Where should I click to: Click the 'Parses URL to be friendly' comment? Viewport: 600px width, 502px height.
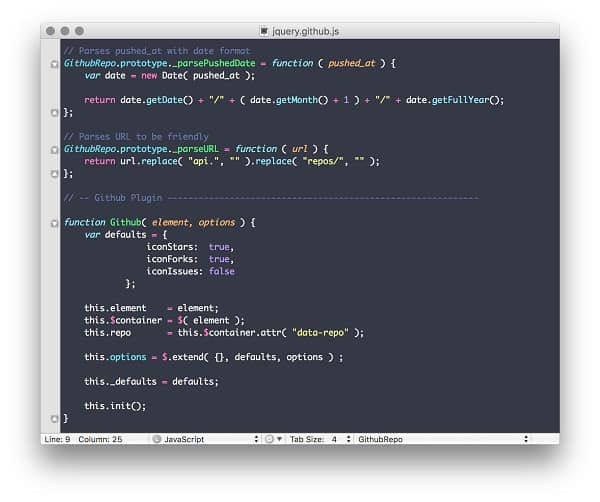[136, 137]
